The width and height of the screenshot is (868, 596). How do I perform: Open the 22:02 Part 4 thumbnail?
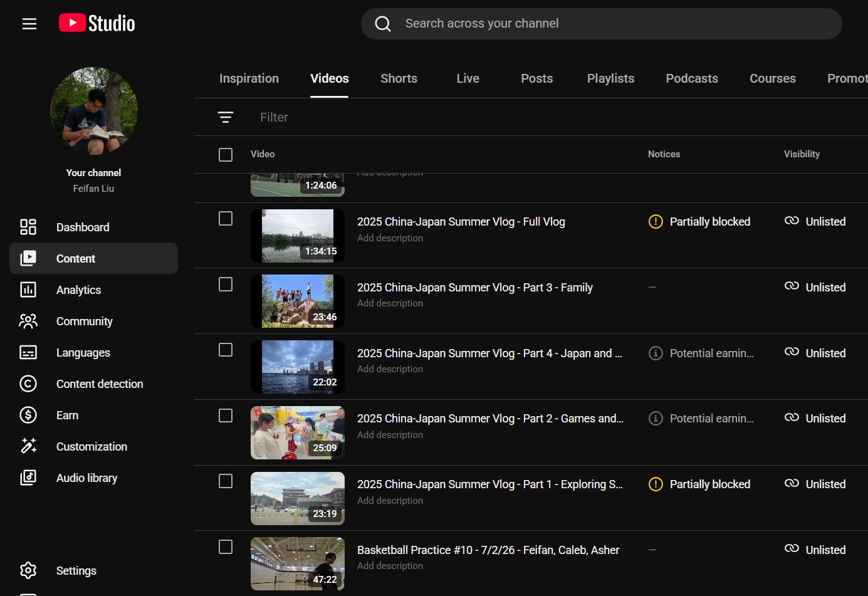[x=298, y=367]
